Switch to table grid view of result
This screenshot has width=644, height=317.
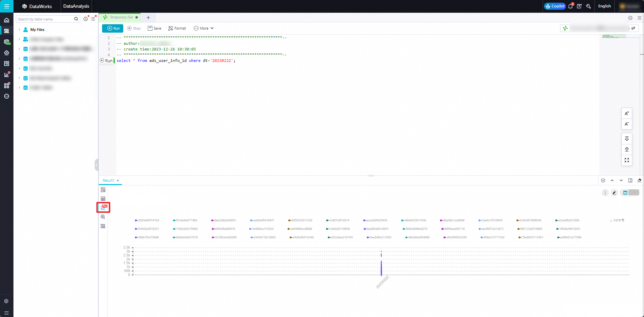click(103, 199)
